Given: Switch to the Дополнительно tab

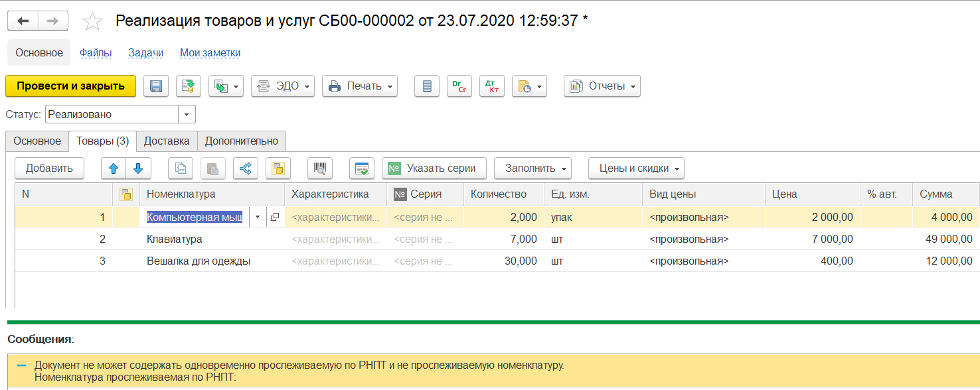Looking at the screenshot, I should [242, 141].
